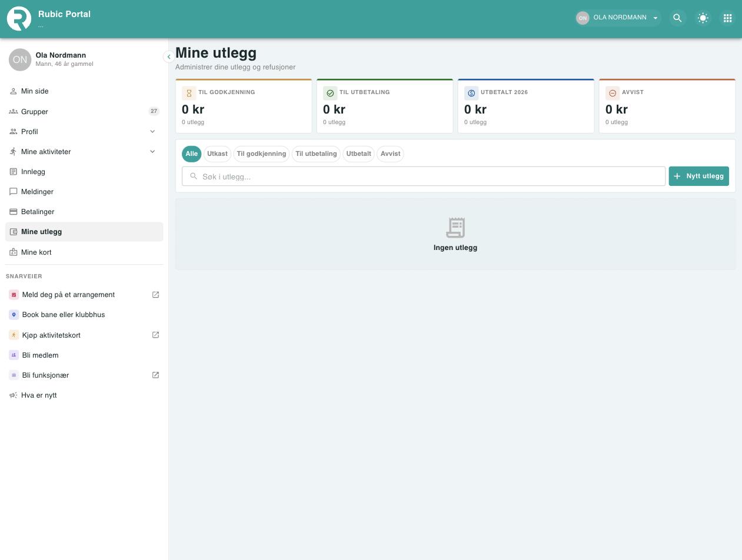The width and height of the screenshot is (742, 560).
Task: Click the Søk i utlegg search field
Action: tap(424, 176)
